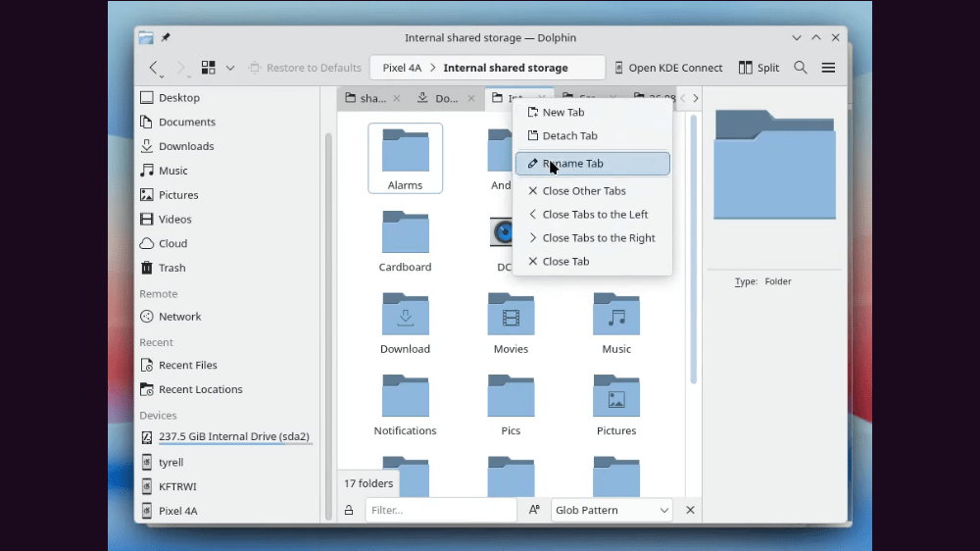Screen dimensions: 980x551
Task: Select the Download folder
Action: tap(405, 323)
